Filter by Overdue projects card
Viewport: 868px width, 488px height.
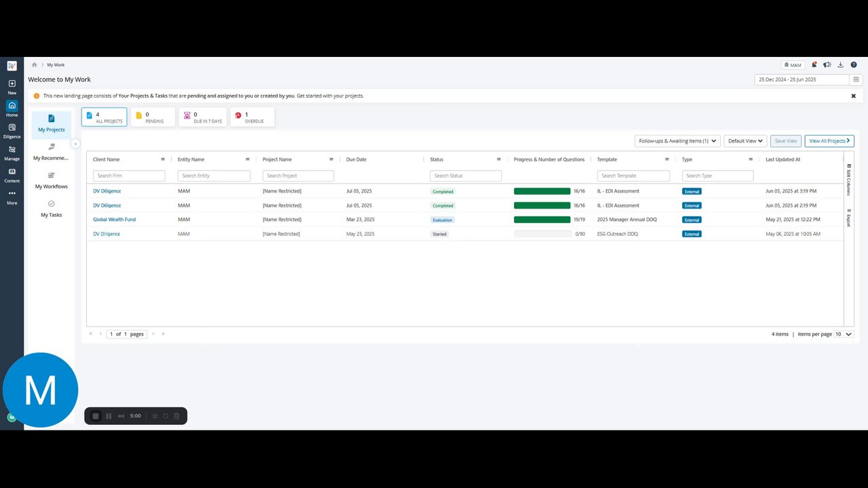tap(252, 117)
